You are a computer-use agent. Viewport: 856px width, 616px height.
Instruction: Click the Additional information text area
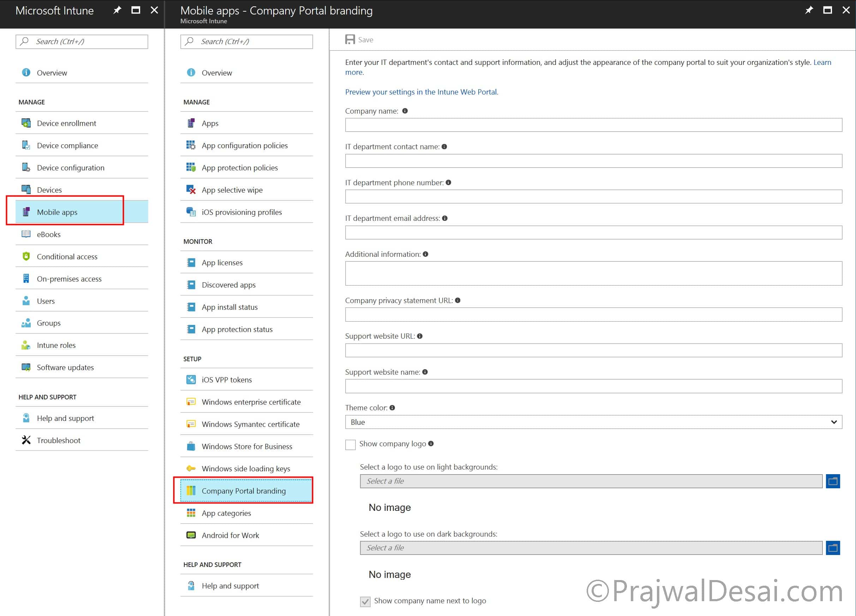[593, 273]
